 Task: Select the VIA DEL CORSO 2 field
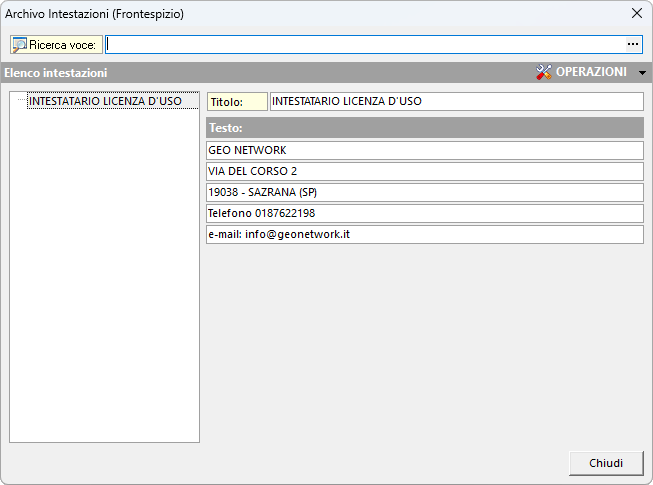pyautogui.click(x=424, y=171)
